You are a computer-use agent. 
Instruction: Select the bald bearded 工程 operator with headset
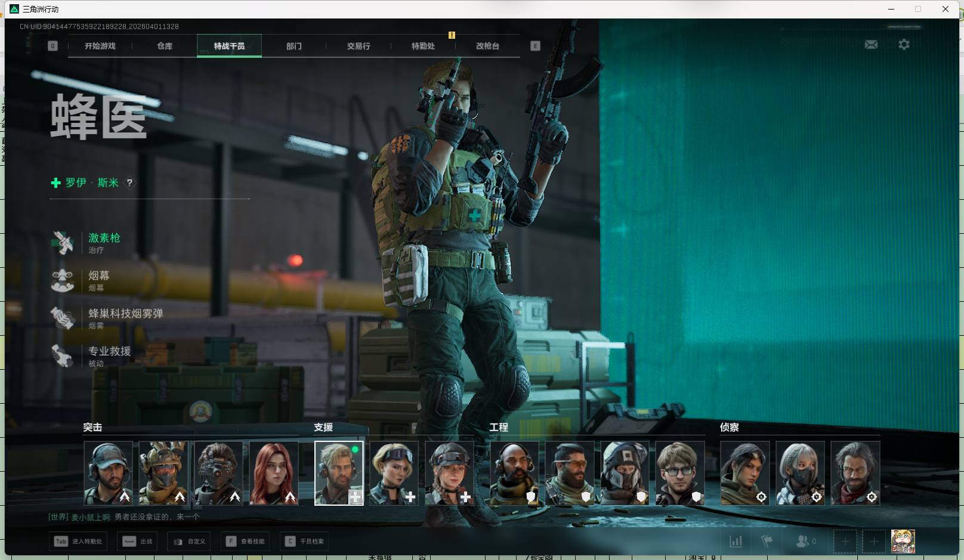tap(514, 473)
